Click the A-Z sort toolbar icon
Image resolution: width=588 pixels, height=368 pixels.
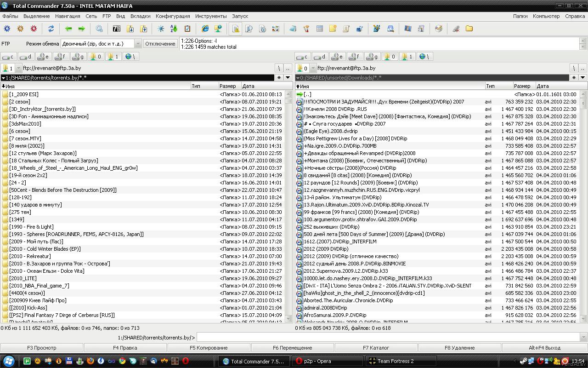click(174, 29)
